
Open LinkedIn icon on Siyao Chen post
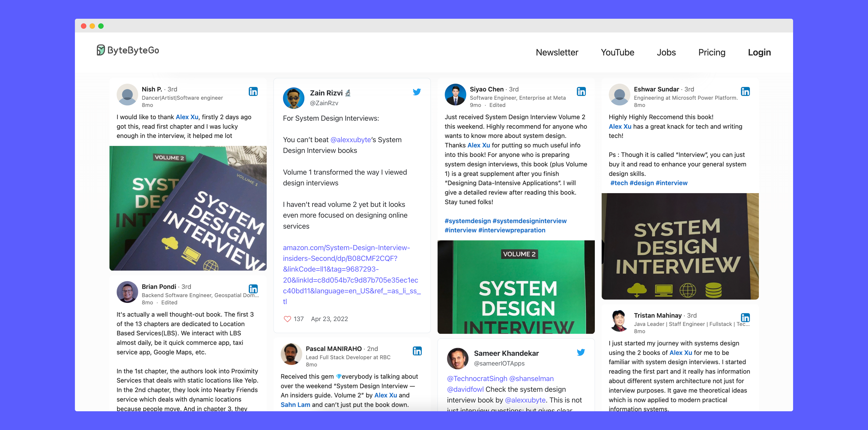click(x=581, y=91)
